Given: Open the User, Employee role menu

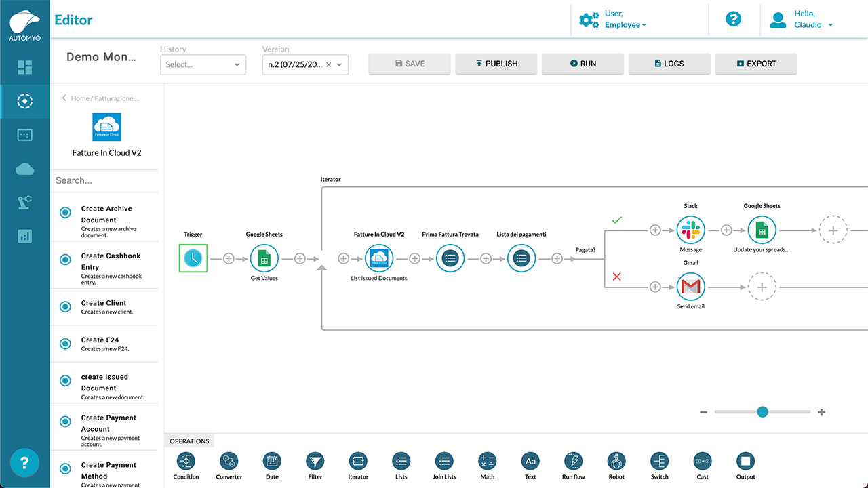Looking at the screenshot, I should [x=612, y=19].
